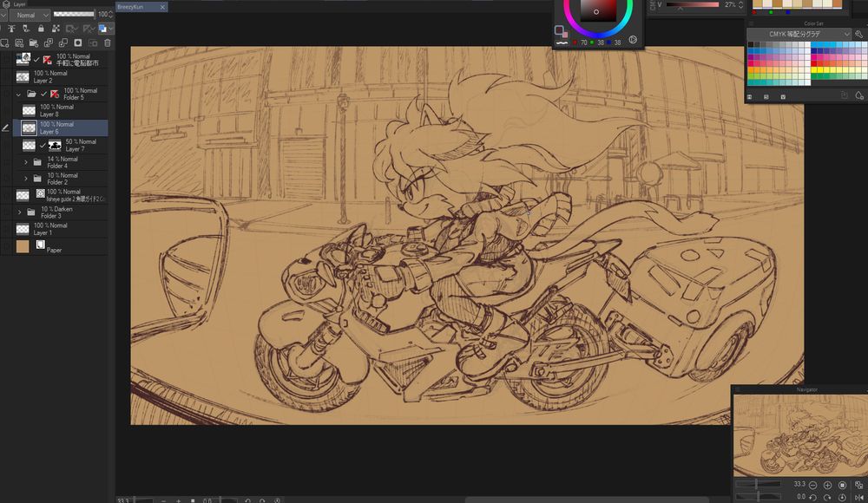Click the color wheel saturation square
The width and height of the screenshot is (868, 503).
(598, 10)
